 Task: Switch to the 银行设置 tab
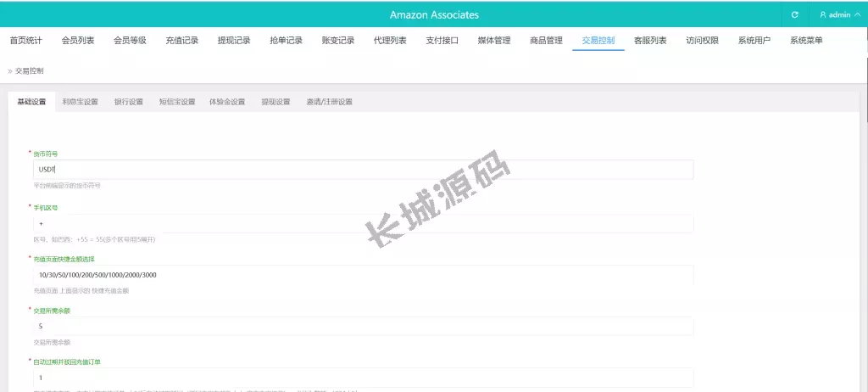click(129, 102)
